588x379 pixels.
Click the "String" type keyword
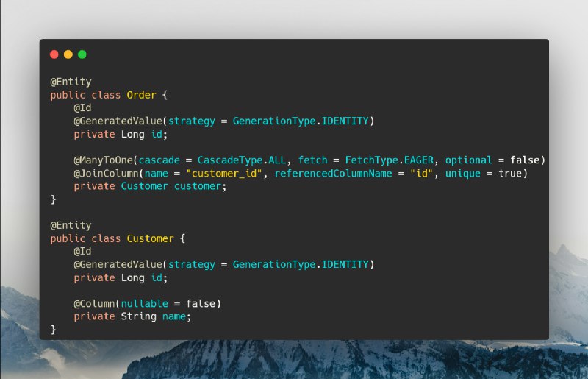138,316
